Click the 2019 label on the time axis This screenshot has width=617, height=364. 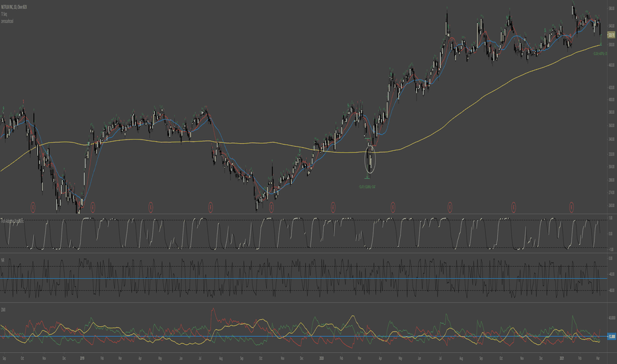[82, 359]
